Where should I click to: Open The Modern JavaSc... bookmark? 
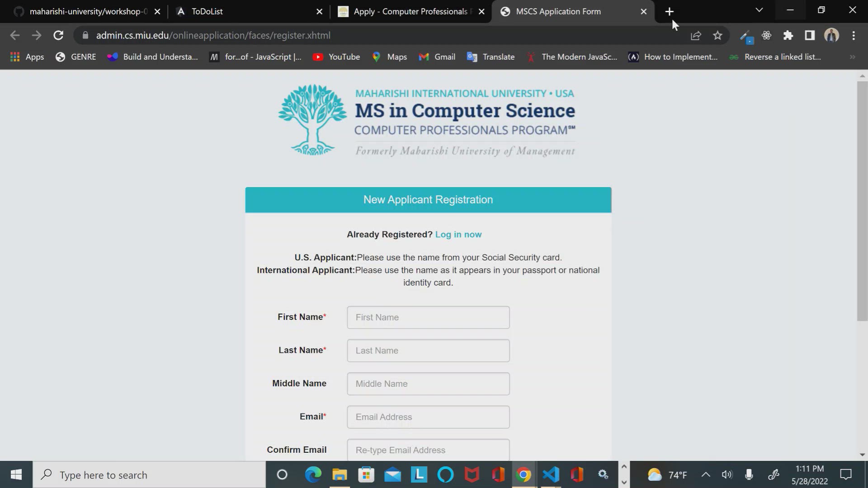(571, 57)
